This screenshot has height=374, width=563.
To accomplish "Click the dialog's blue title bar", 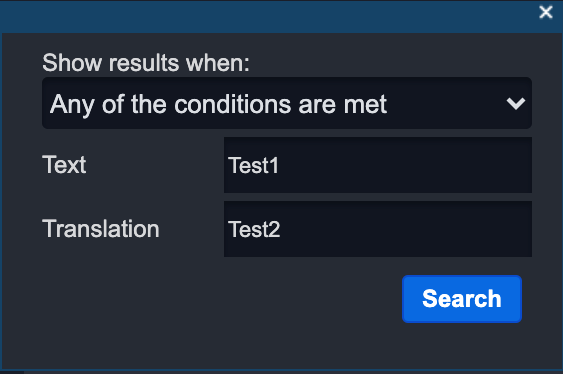I will 269,17.
